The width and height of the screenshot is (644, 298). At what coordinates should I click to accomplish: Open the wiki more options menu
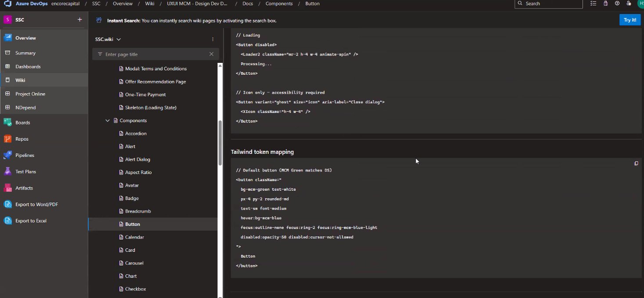coord(213,39)
